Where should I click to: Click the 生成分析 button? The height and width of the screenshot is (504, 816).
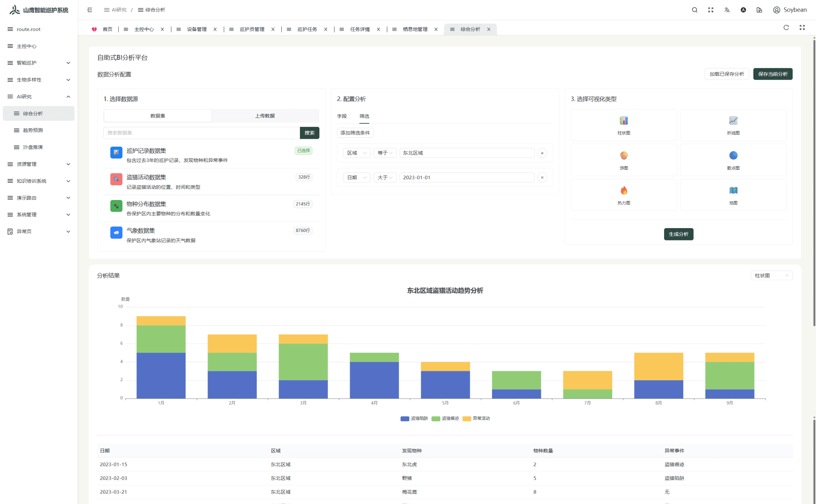point(678,234)
